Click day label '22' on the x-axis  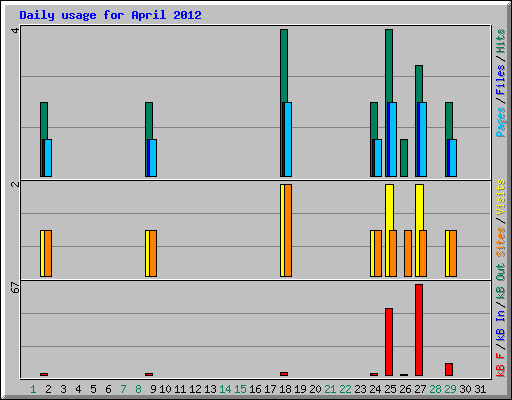coord(345,389)
